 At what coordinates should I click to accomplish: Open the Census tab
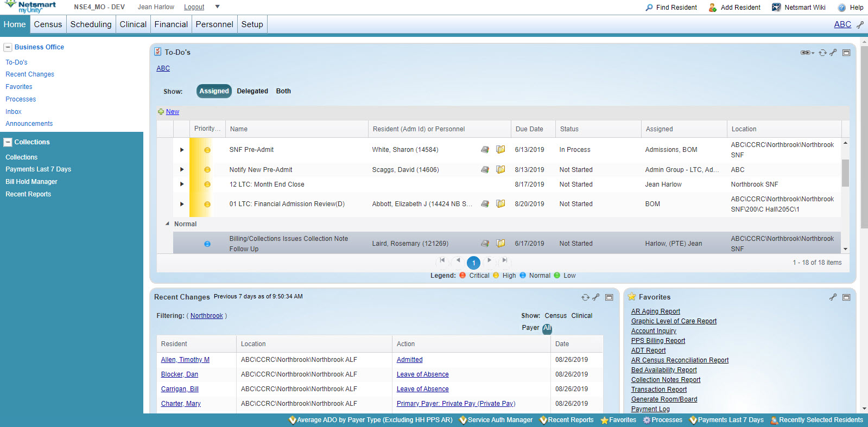point(48,24)
